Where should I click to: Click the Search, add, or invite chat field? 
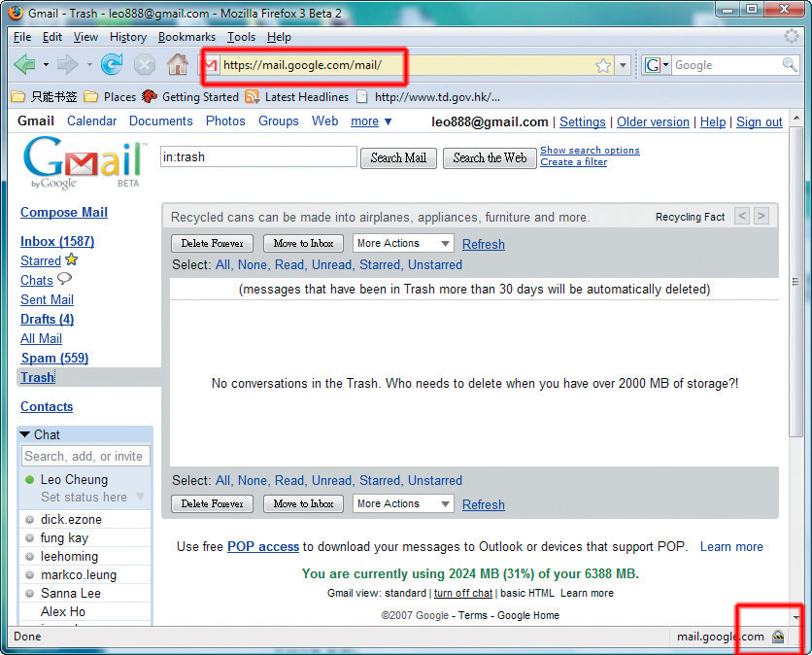click(x=85, y=456)
